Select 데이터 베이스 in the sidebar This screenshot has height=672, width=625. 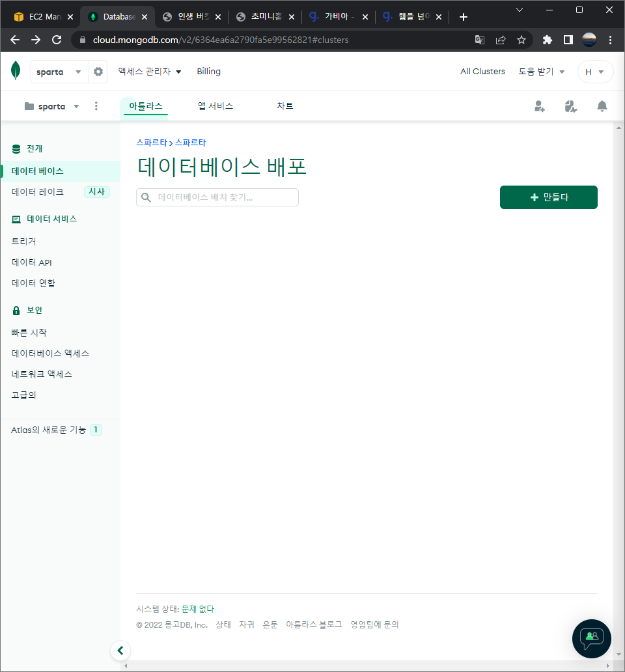(61, 171)
